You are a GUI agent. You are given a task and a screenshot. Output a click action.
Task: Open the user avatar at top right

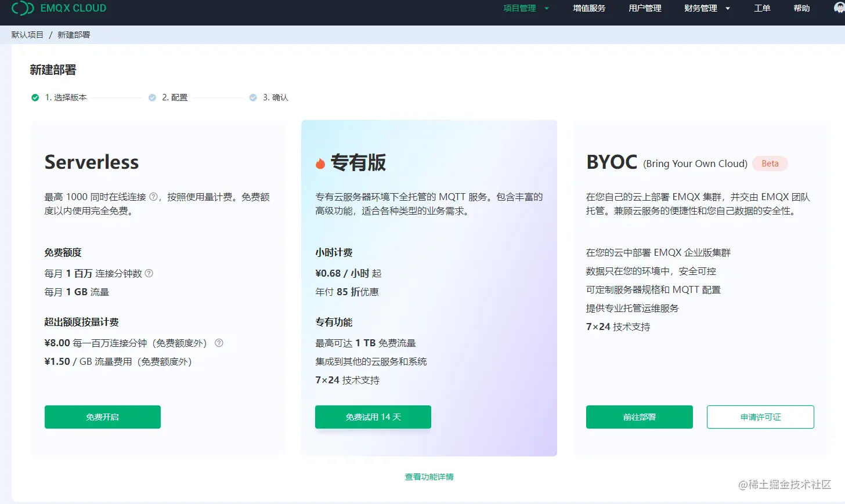(x=840, y=8)
